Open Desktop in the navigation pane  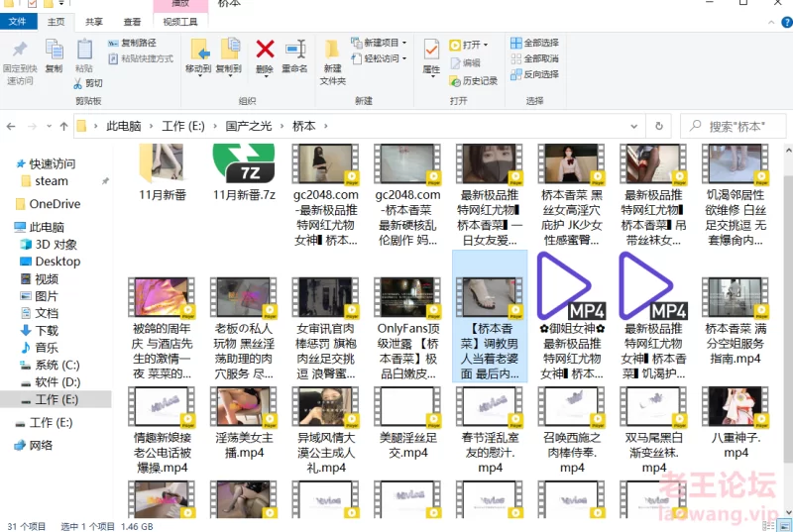[51, 262]
